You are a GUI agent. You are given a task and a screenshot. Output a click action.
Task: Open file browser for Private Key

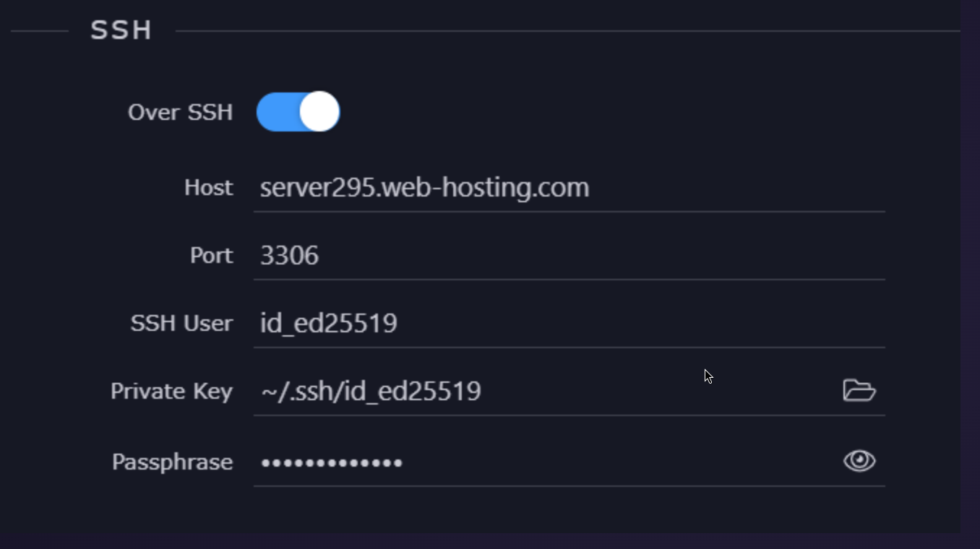859,391
